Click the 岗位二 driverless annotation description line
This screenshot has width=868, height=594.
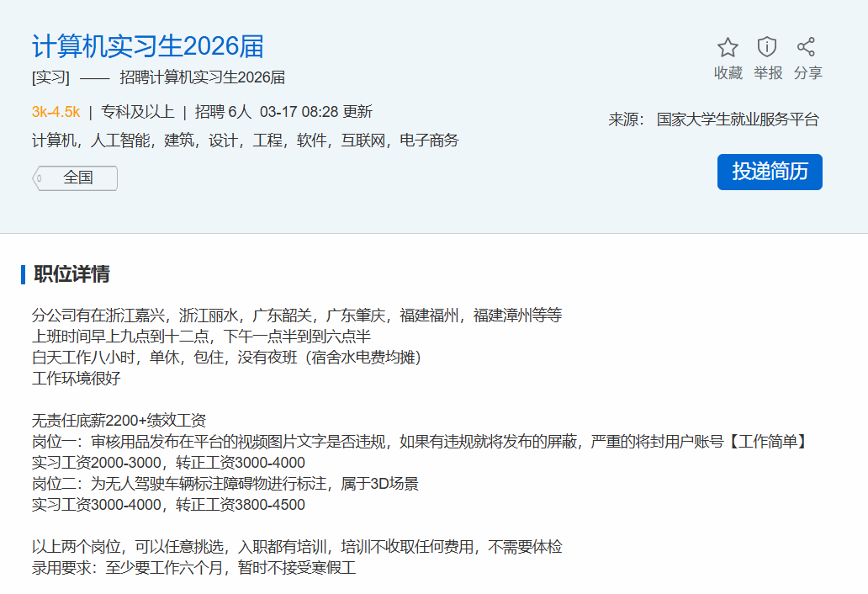tap(225, 484)
